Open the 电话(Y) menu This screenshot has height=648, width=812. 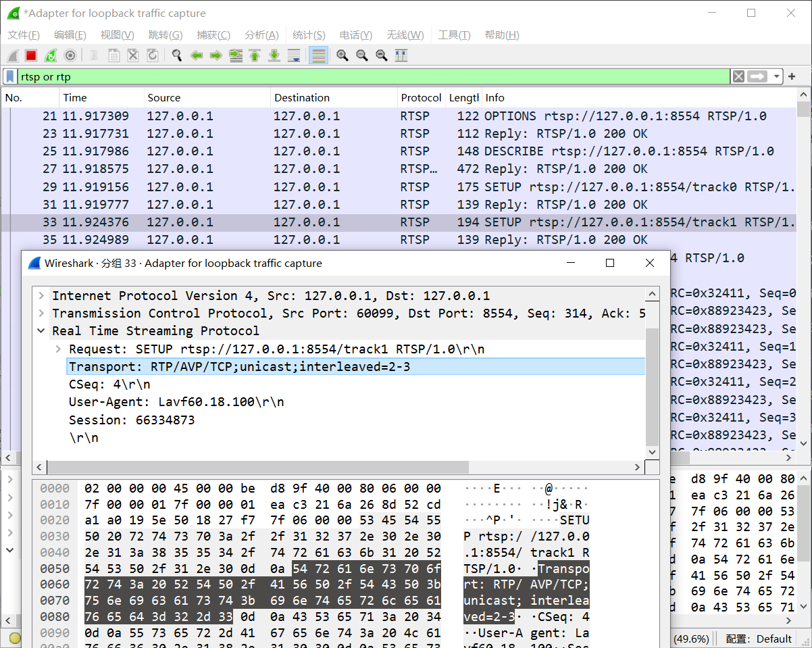356,35
